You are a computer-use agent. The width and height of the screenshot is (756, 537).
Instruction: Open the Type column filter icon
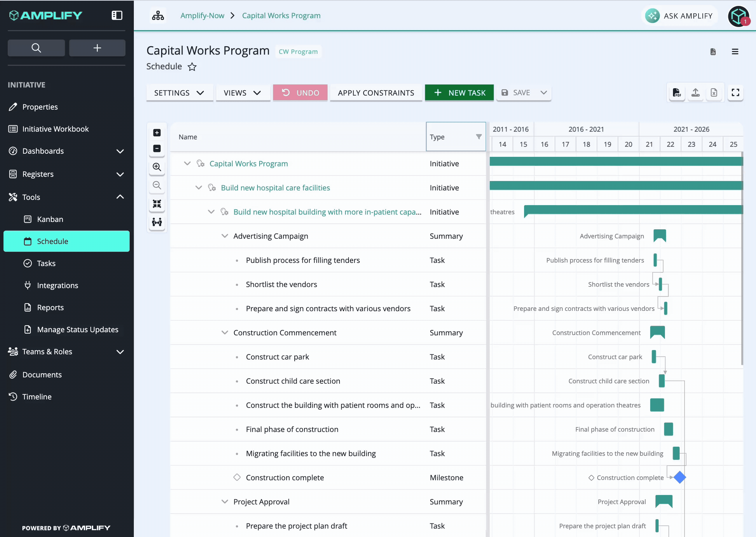pos(479,137)
